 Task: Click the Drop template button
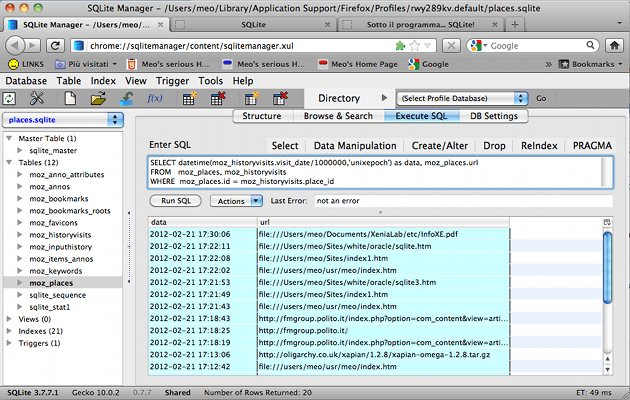(x=494, y=145)
